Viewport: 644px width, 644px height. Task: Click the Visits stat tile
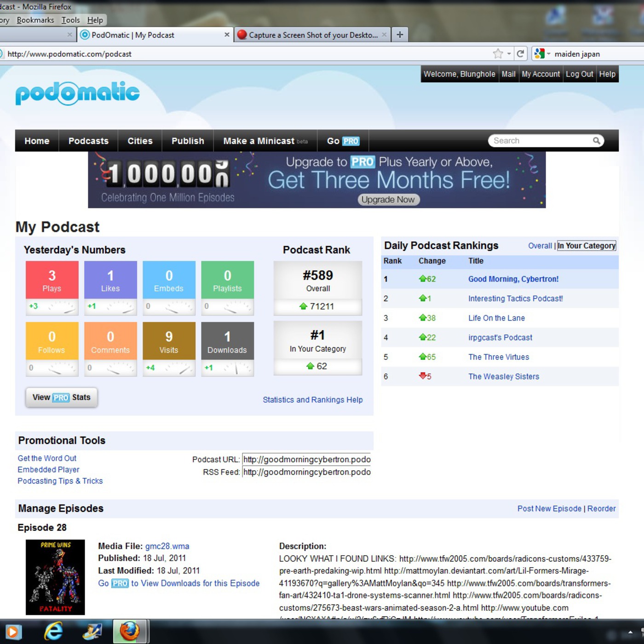click(x=169, y=349)
